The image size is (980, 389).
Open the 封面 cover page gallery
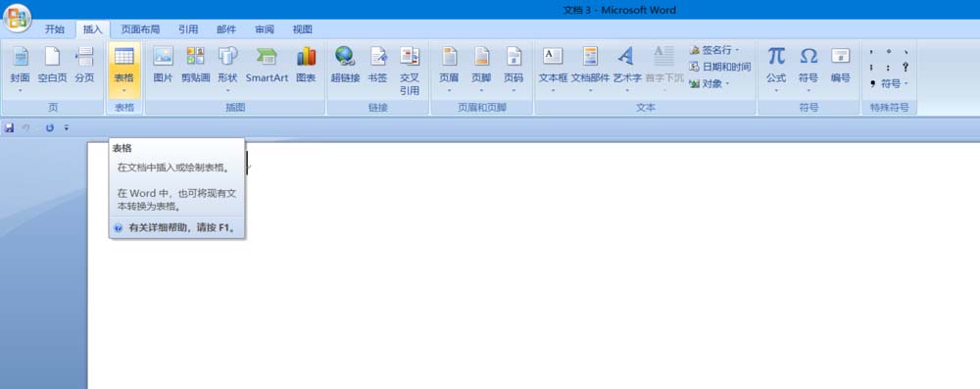(x=20, y=69)
